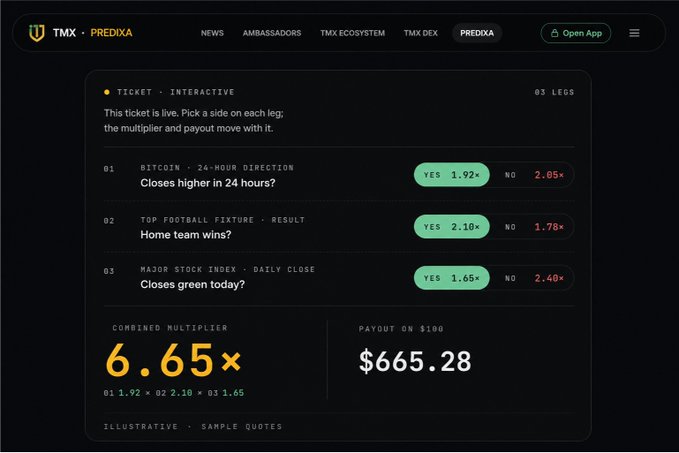Click leg number 01 in ticket list
Screen dimensions: 679x453
(x=109, y=169)
